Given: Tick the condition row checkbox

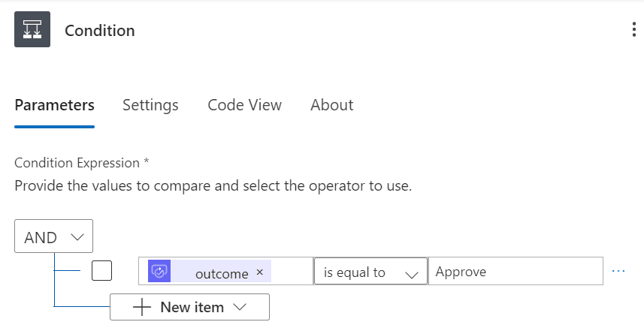Looking at the screenshot, I should pos(101,270).
